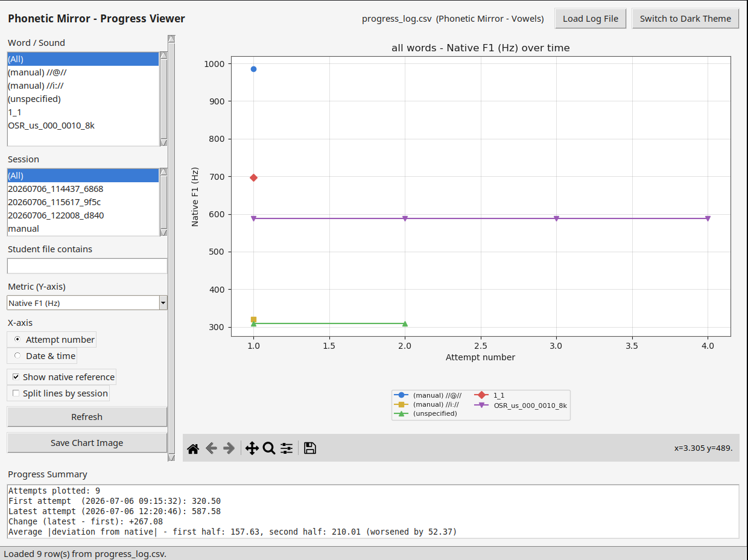Image resolution: width=748 pixels, height=560 pixels.
Task: Select OSR_us_000_0010_8k word entry
Action: click(83, 126)
